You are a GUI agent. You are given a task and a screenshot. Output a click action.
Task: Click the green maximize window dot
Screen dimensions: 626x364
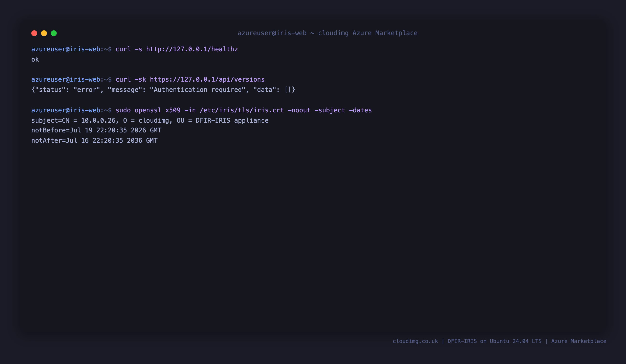tap(54, 33)
